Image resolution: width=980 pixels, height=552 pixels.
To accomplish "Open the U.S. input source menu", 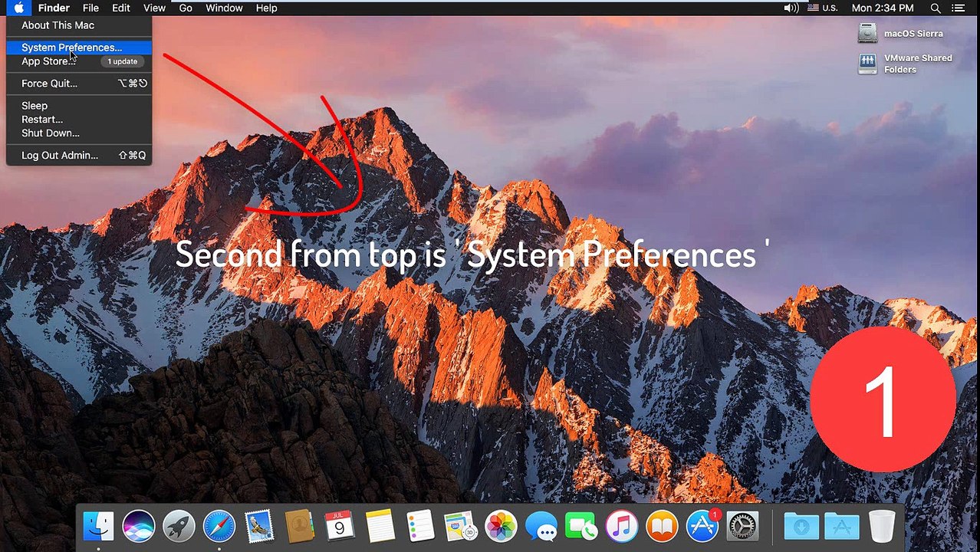I will pyautogui.click(x=822, y=8).
